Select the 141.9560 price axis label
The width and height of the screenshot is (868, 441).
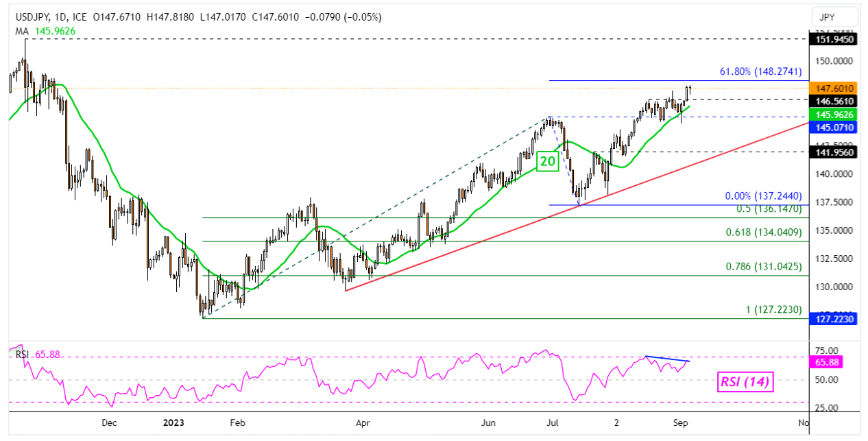834,152
